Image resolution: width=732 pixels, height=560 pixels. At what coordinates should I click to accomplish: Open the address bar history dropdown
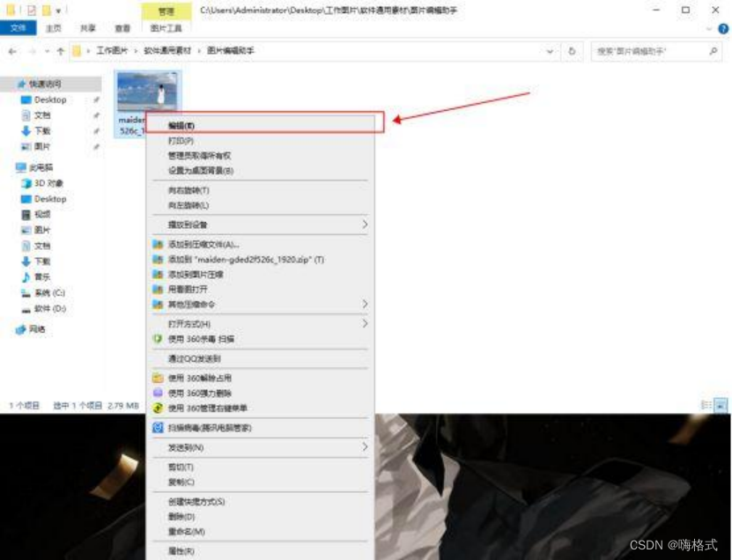[x=550, y=51]
